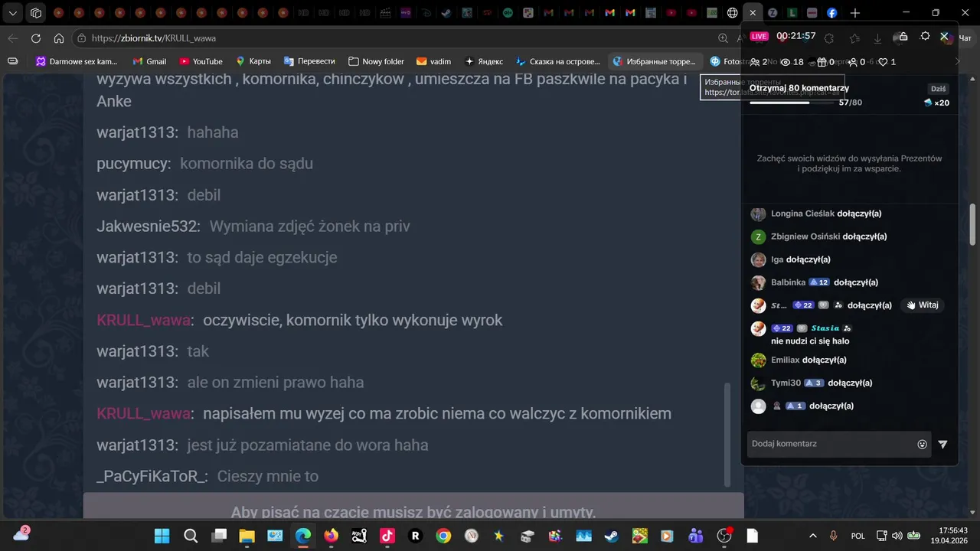Click the overlay download arrow icon
This screenshot has width=980, height=551.
click(878, 37)
